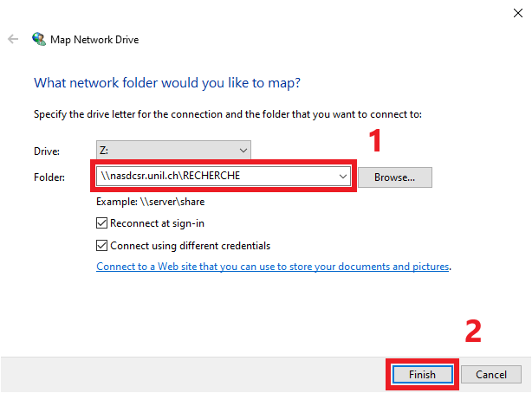
Task: Open the Connect to a Web site link
Action: (x=273, y=267)
